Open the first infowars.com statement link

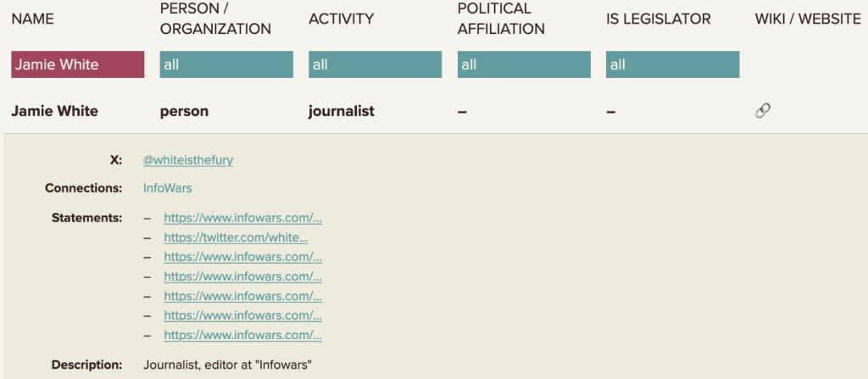click(x=242, y=218)
